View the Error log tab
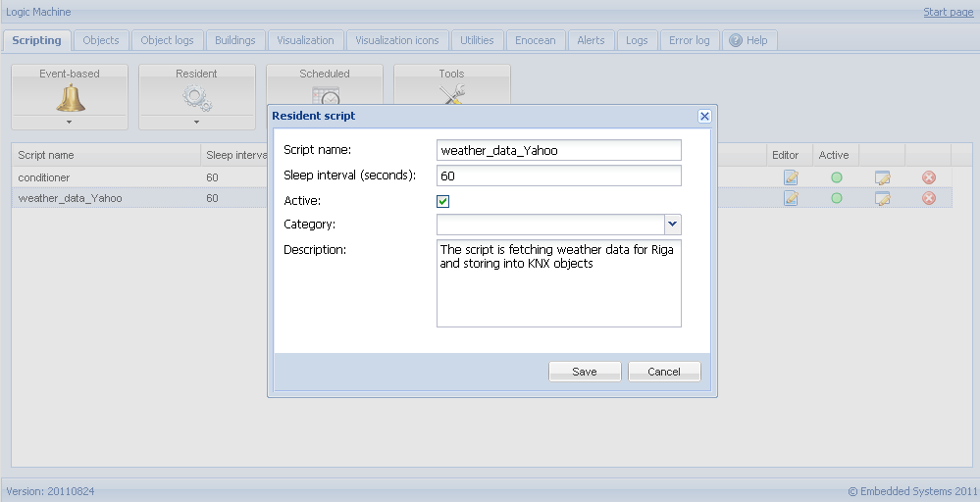The height and width of the screenshot is (502, 980). [690, 40]
